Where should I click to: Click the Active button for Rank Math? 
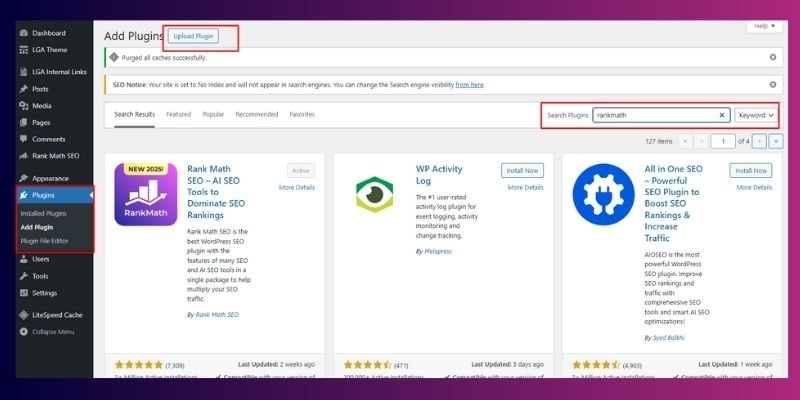pos(301,170)
